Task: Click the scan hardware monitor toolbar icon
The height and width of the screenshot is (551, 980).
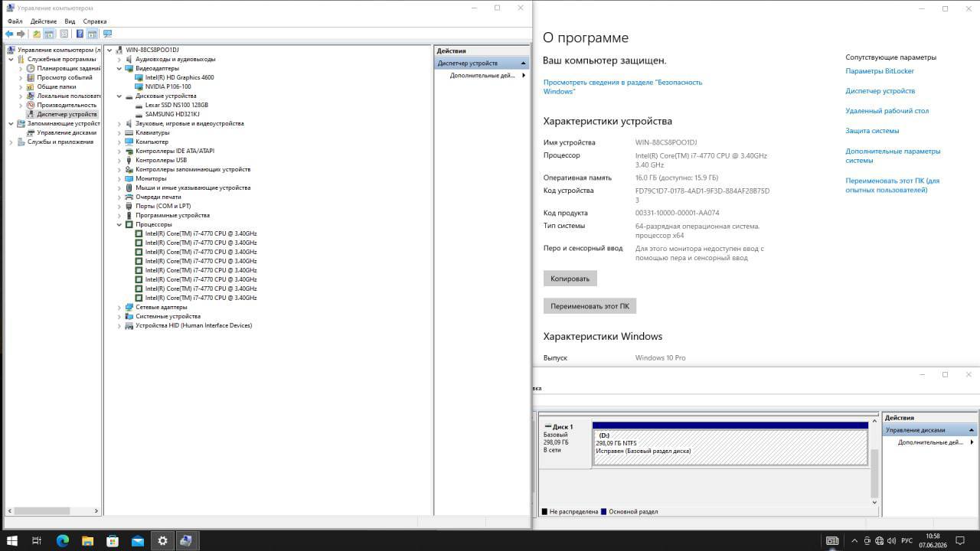Action: click(107, 34)
